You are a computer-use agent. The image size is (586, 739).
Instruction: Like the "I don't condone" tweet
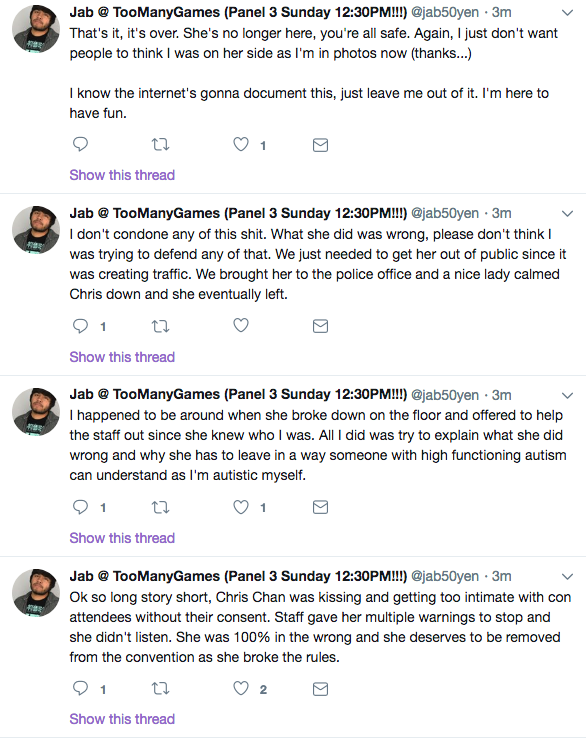pyautogui.click(x=241, y=325)
